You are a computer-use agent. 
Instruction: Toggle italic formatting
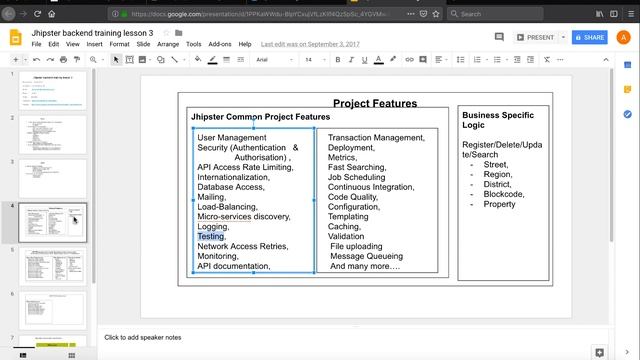click(x=351, y=60)
